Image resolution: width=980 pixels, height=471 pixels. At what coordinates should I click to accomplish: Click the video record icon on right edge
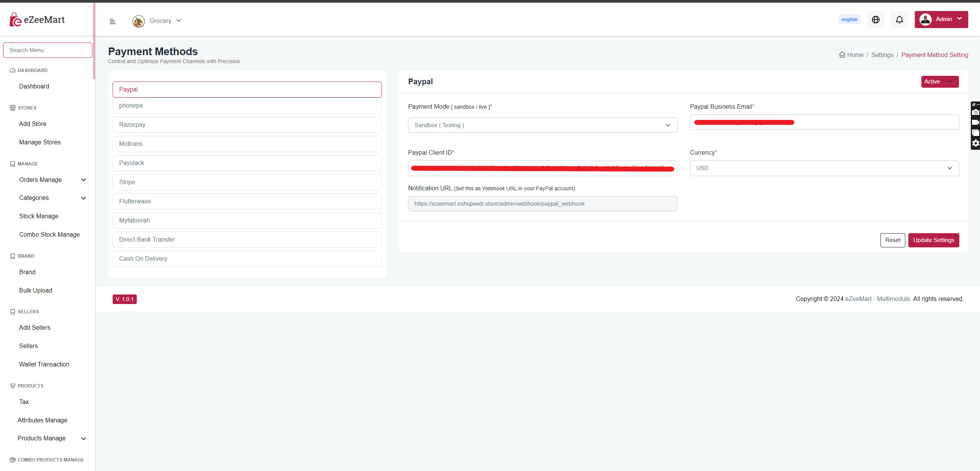975,123
